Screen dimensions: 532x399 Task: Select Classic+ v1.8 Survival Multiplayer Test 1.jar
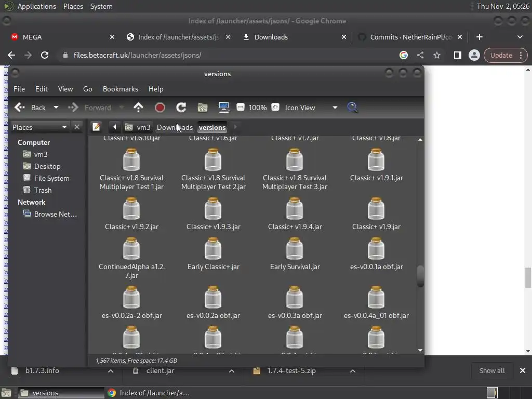click(x=131, y=170)
